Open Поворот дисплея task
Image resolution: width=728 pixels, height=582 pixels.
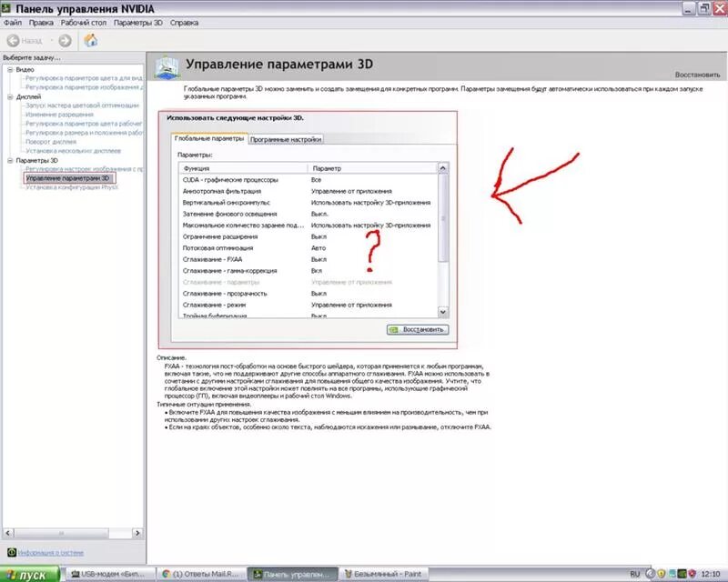[51, 142]
